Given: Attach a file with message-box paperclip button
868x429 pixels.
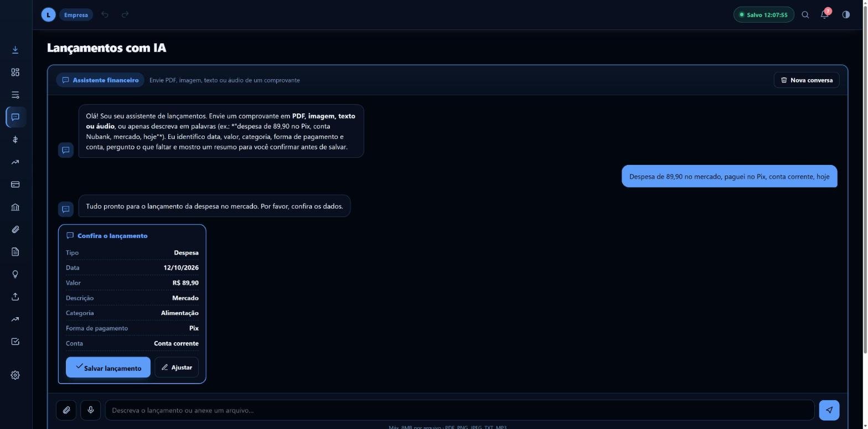Looking at the screenshot, I should click(x=66, y=410).
